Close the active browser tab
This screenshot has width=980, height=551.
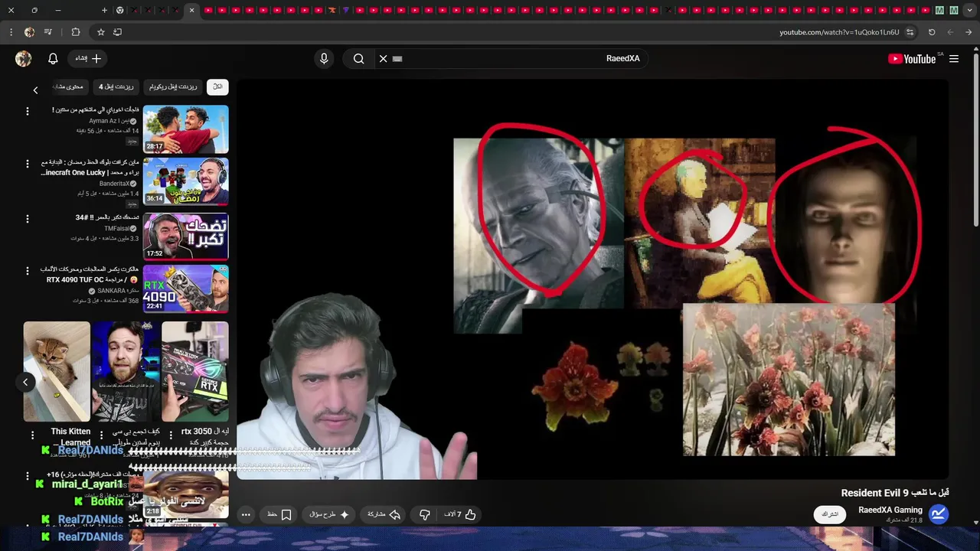[191, 10]
